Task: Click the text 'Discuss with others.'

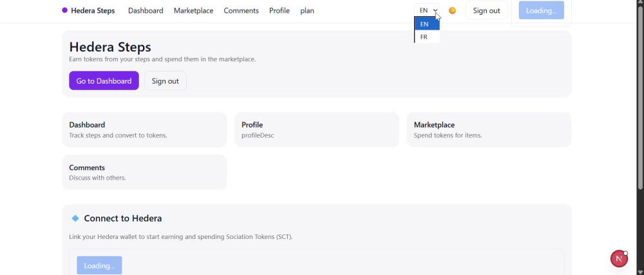Action: pyautogui.click(x=97, y=178)
